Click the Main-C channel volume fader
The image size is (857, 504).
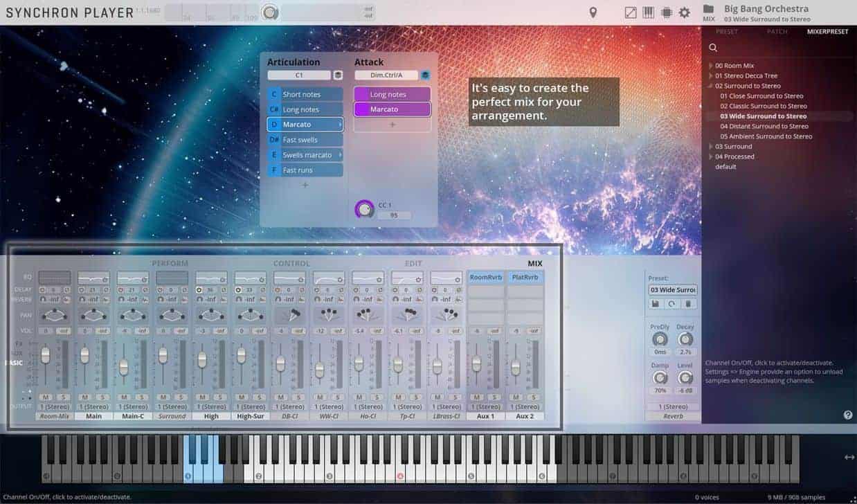(124, 367)
